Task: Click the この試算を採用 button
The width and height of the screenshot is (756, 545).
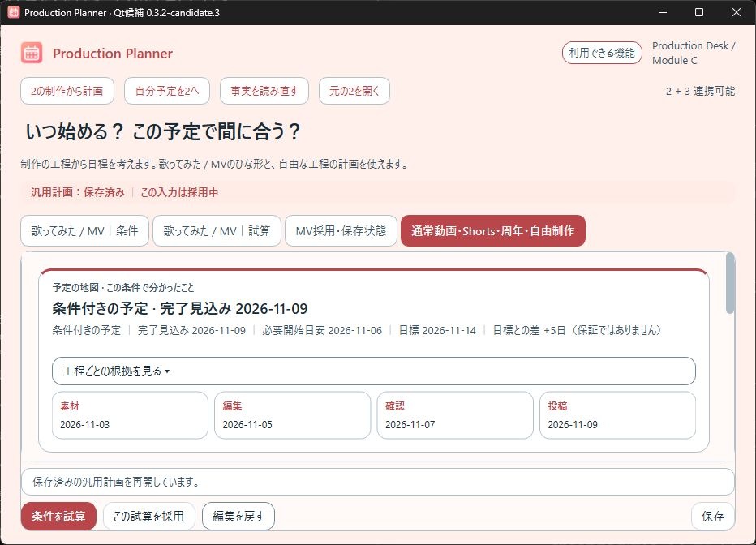Action: [149, 516]
